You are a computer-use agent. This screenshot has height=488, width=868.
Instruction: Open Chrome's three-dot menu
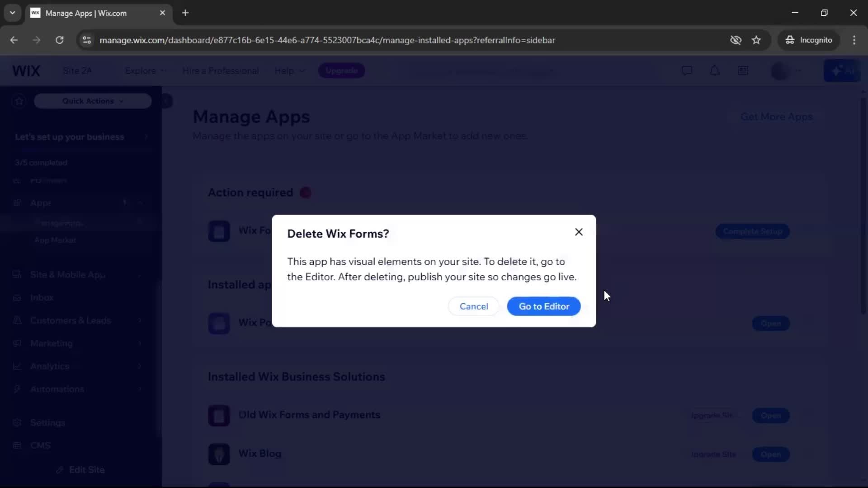point(854,40)
